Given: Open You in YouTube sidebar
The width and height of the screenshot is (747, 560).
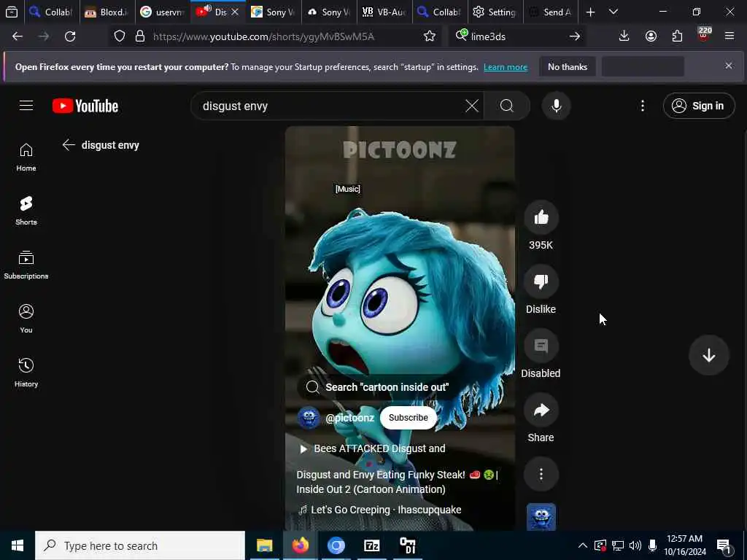Looking at the screenshot, I should [x=26, y=319].
